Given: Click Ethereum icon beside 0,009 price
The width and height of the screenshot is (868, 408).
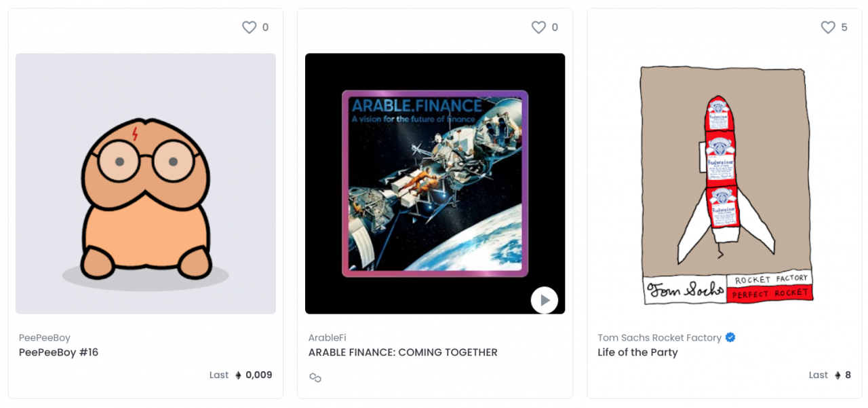Looking at the screenshot, I should 238,375.
